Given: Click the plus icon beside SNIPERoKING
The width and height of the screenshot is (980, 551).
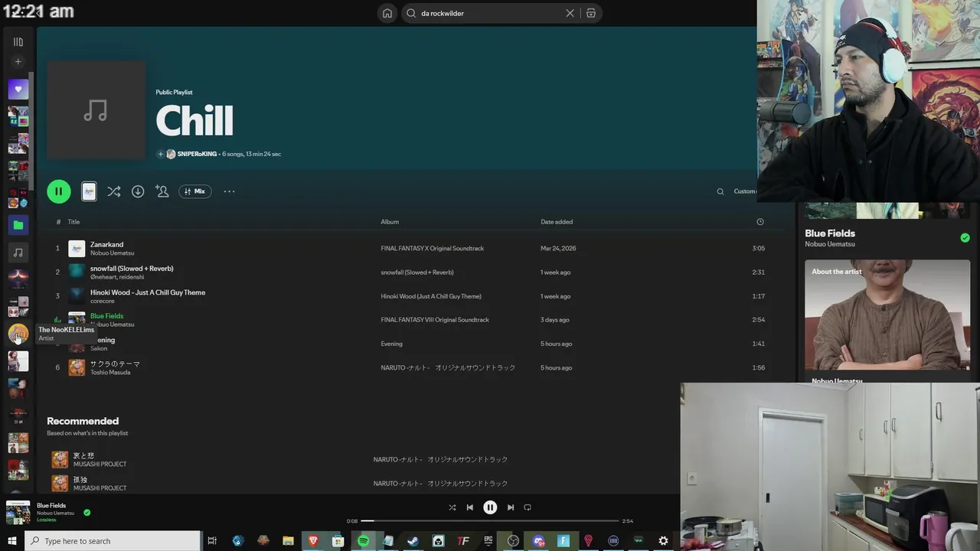Looking at the screenshot, I should tap(161, 154).
